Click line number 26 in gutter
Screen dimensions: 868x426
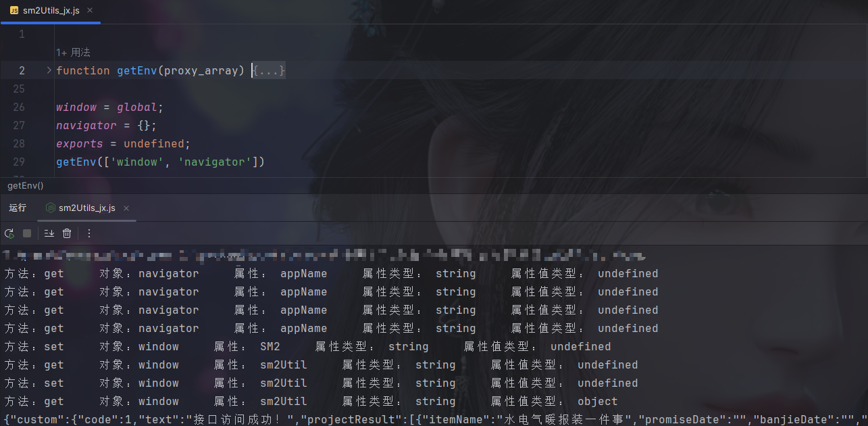[18, 107]
